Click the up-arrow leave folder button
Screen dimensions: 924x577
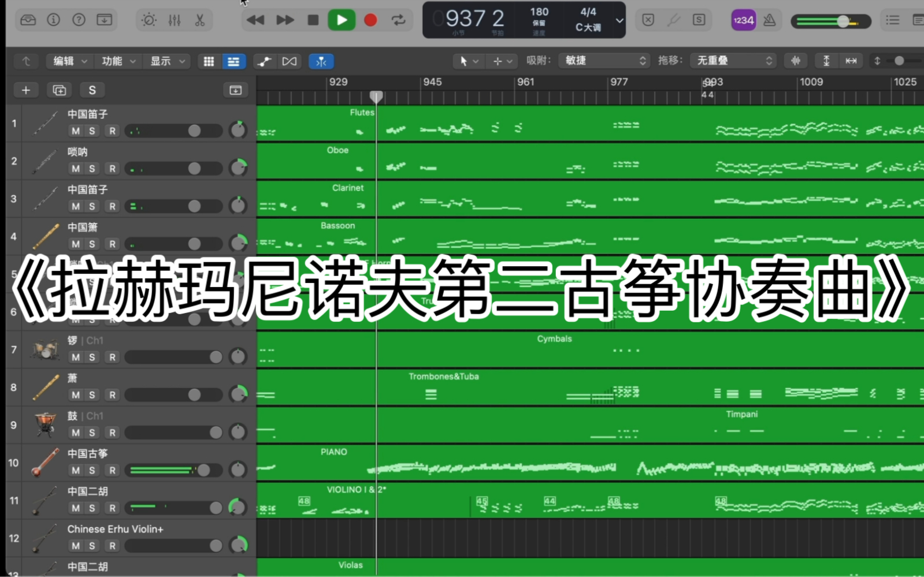(26, 61)
